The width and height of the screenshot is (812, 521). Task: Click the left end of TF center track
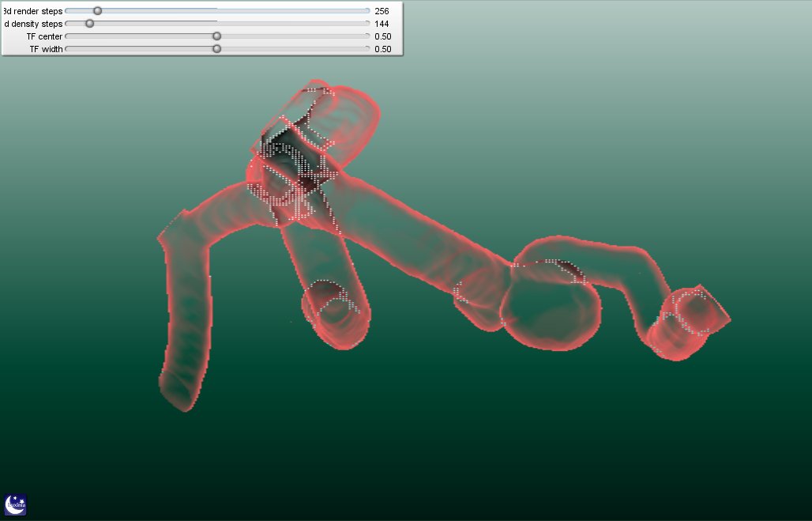(67, 36)
